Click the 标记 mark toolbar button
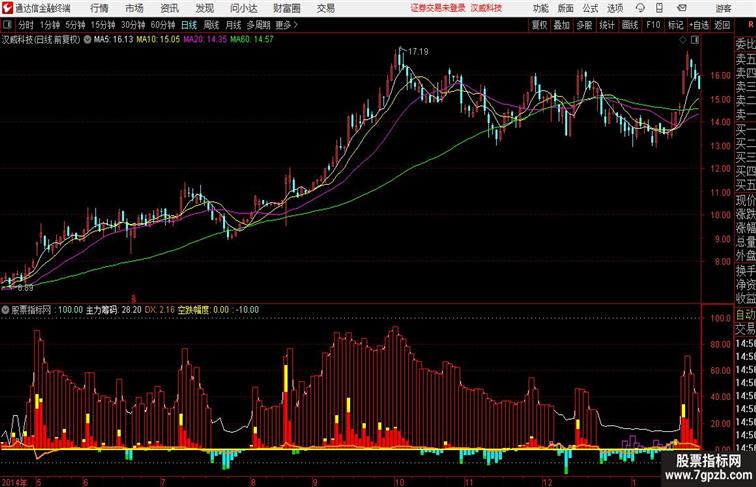Viewport: 756px width, 487px height. 675,25
